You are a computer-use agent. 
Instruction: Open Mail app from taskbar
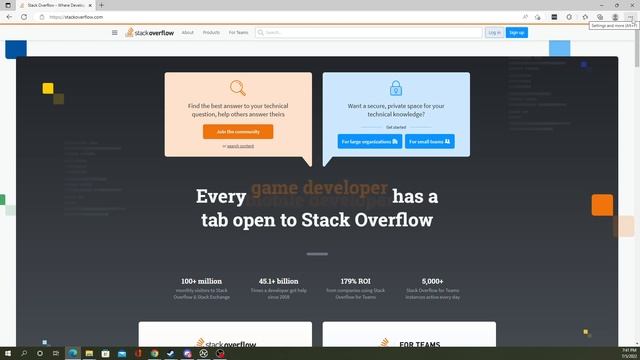[122, 353]
